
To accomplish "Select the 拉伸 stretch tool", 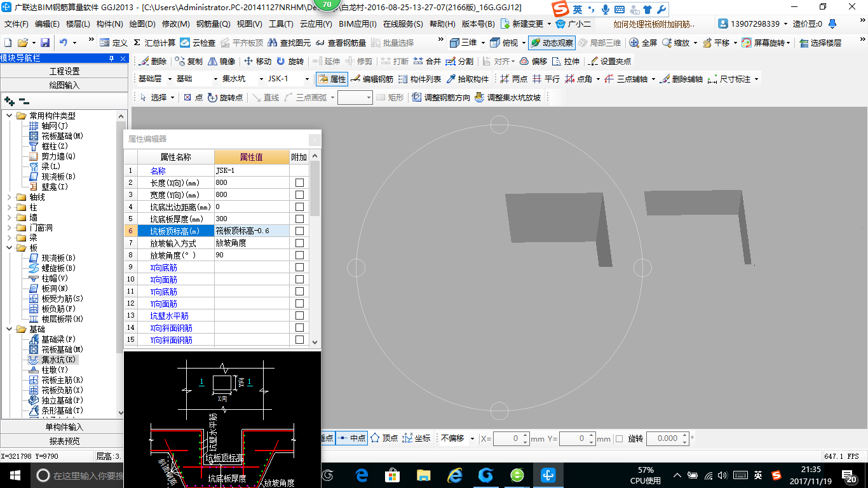I will click(x=566, y=61).
